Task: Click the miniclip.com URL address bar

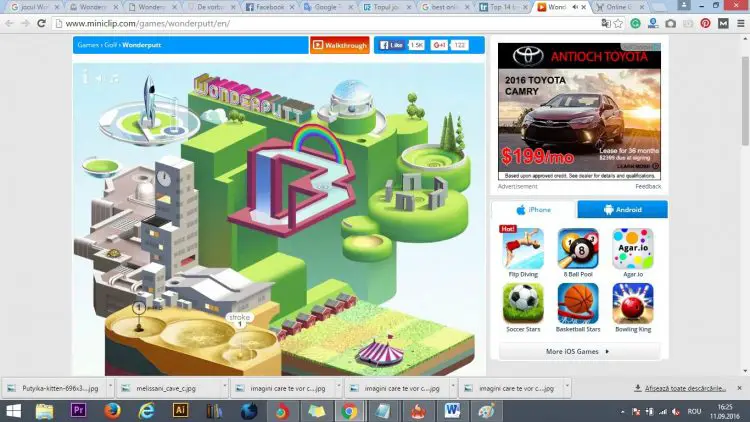Action: click(x=325, y=23)
